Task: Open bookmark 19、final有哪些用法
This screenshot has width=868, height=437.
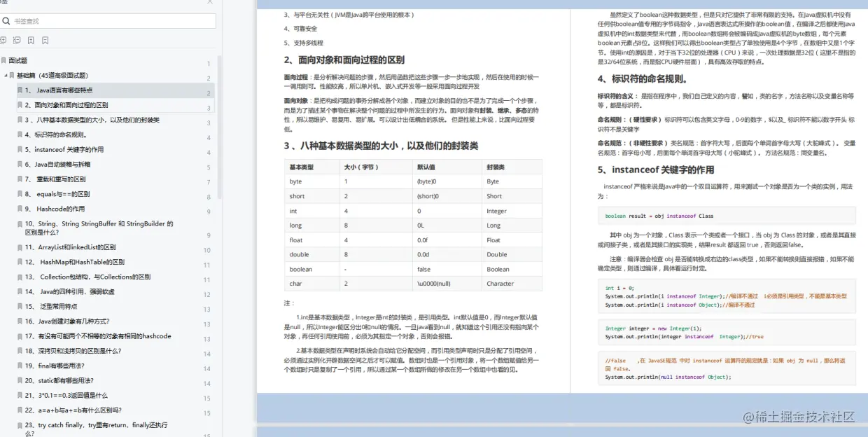Action: pyautogui.click(x=55, y=366)
